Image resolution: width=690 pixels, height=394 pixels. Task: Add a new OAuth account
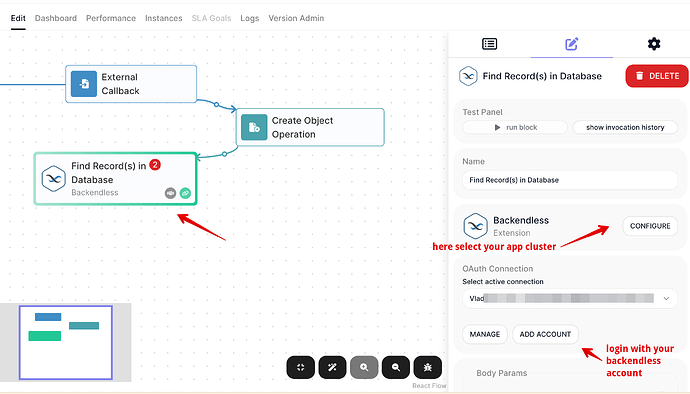[545, 334]
